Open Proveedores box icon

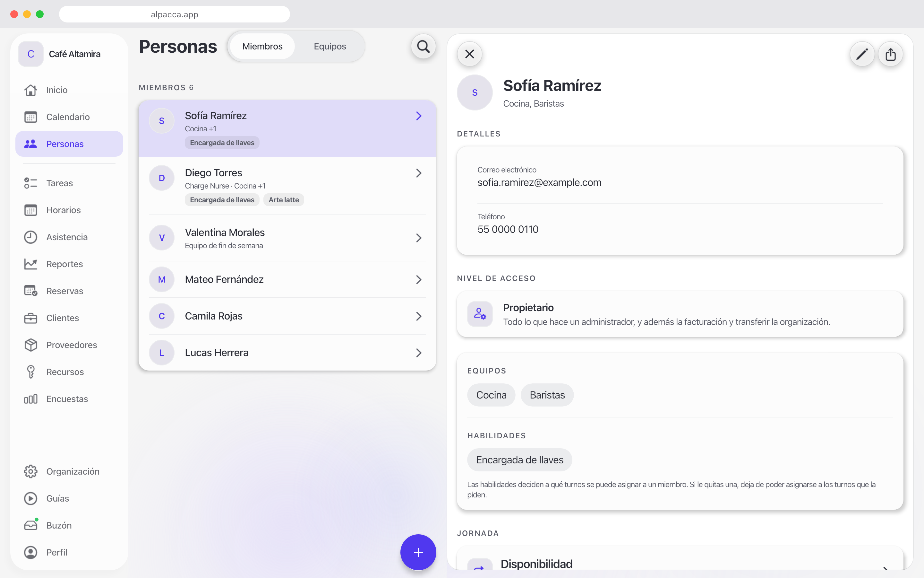tap(30, 345)
